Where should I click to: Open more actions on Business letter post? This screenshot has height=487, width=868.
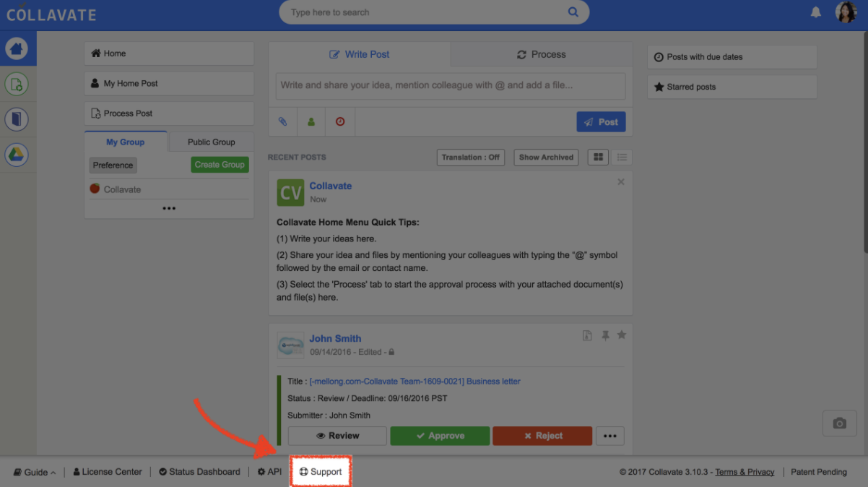tap(609, 436)
